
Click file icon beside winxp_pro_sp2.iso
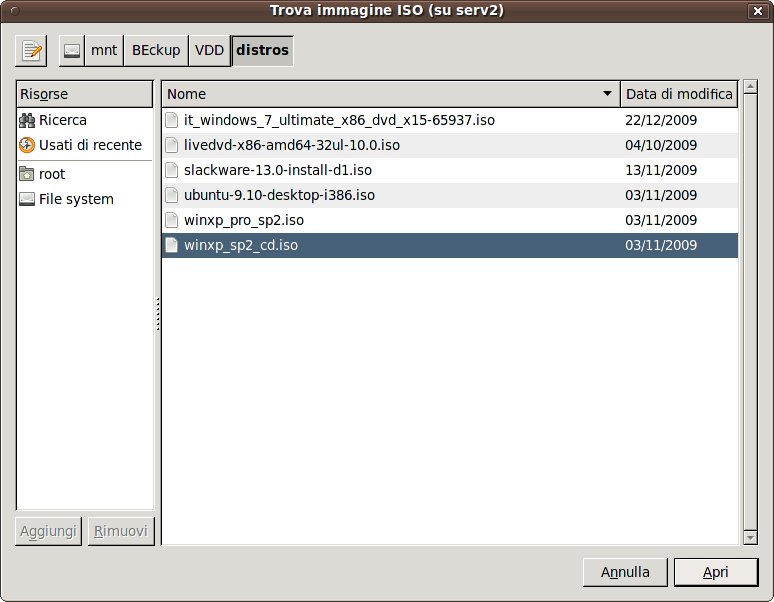pyautogui.click(x=171, y=220)
